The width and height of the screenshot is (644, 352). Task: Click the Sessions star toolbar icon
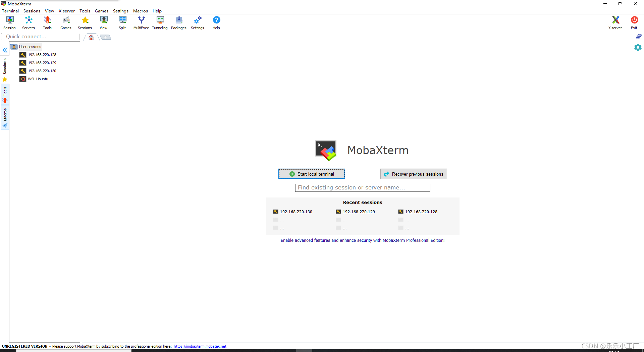pyautogui.click(x=85, y=23)
